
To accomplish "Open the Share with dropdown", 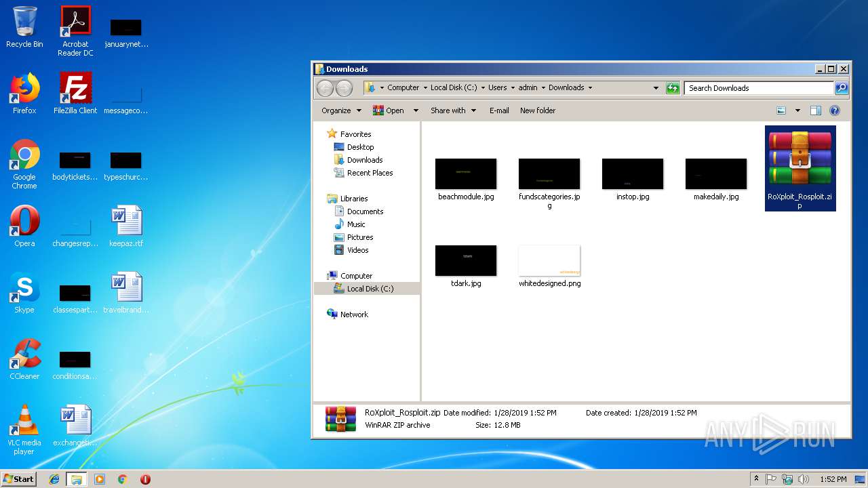I will [453, 110].
